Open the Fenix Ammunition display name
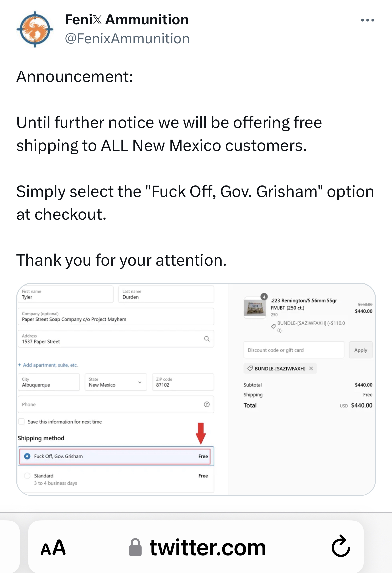This screenshot has height=573, width=392. point(127,20)
